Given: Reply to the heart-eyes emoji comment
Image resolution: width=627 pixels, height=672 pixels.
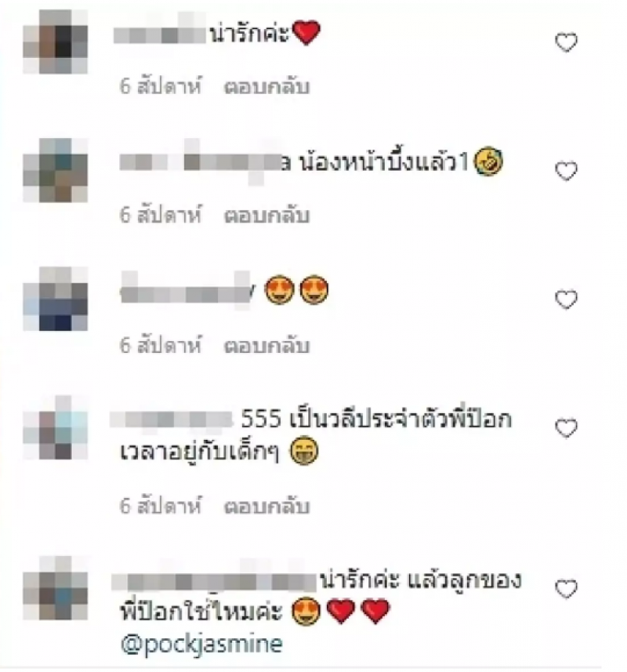Looking at the screenshot, I should tap(266, 346).
